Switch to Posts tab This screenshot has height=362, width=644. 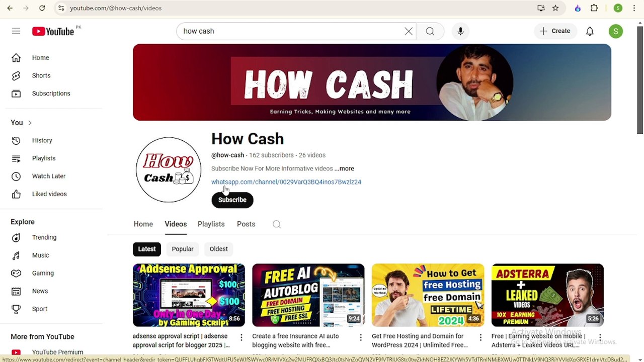246,224
